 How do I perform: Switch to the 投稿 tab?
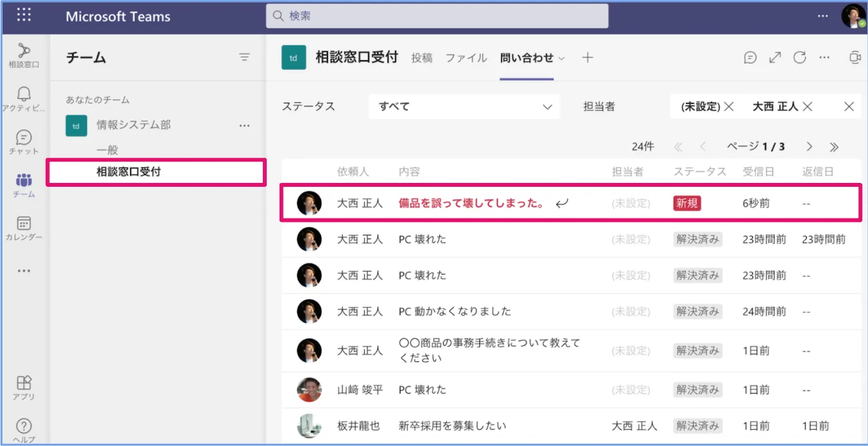422,58
